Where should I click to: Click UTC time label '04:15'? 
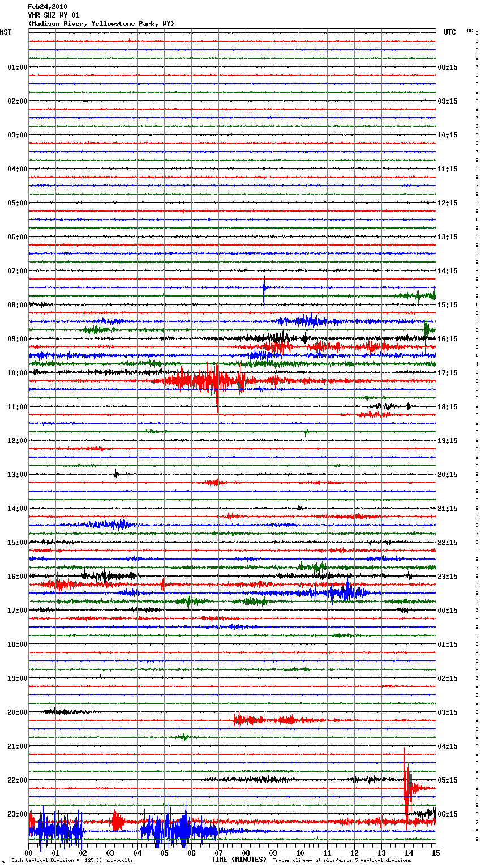[448, 746]
